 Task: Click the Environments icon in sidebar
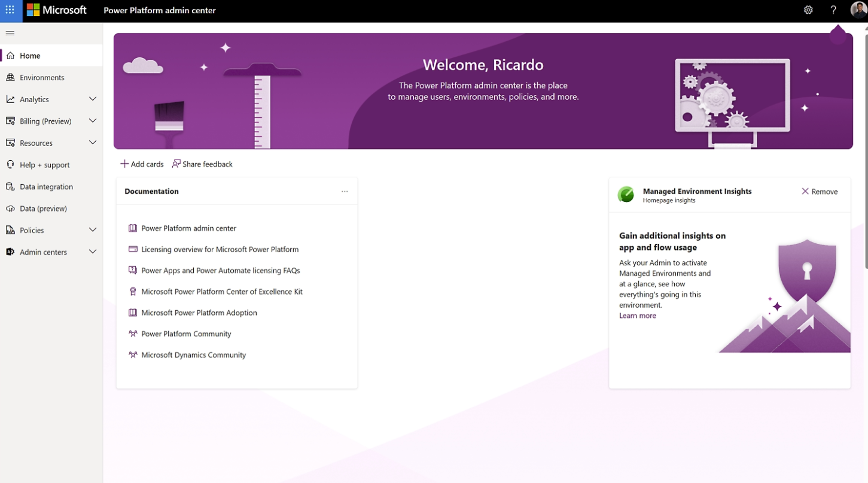point(10,78)
